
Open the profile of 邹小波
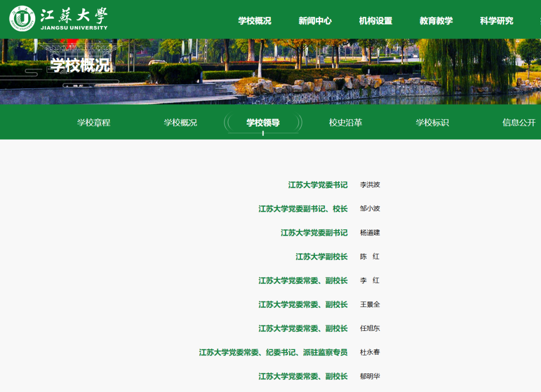click(370, 209)
